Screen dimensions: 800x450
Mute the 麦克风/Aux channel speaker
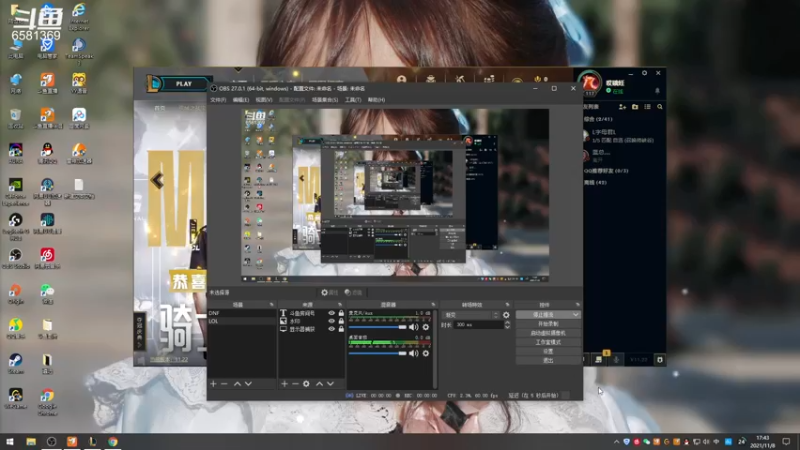[x=413, y=327]
